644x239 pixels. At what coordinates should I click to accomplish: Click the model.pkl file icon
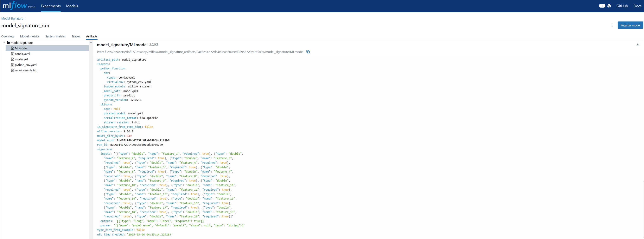coord(13,59)
